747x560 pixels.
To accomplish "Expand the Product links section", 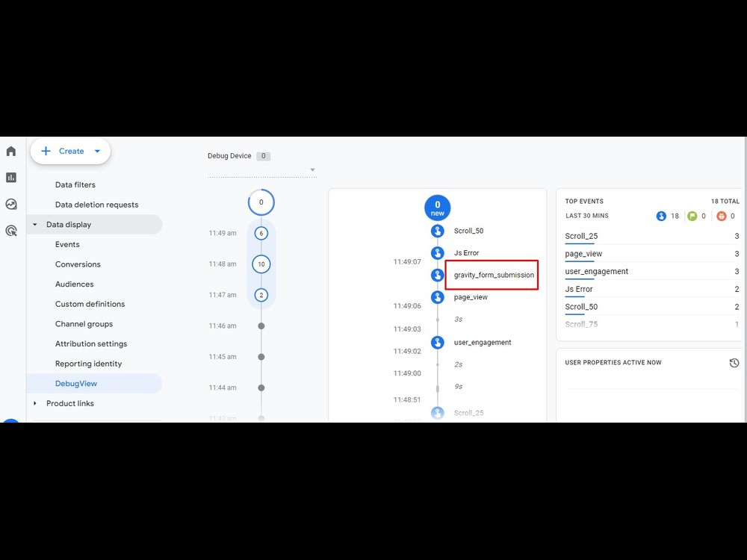I will pyautogui.click(x=34, y=403).
